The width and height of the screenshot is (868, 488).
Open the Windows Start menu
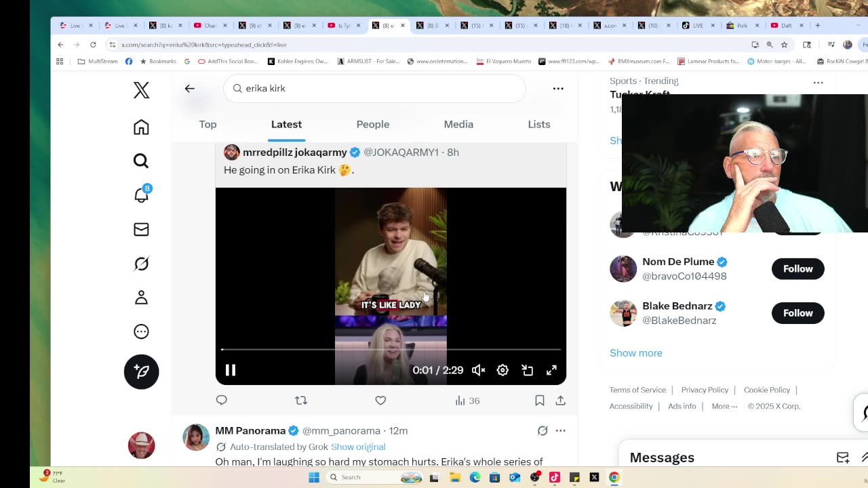(314, 477)
